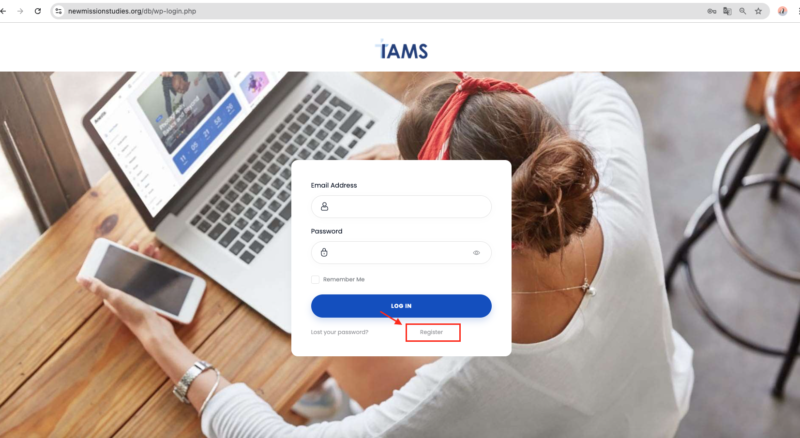Bookmark this page with the star icon
This screenshot has height=438, width=800.
coord(759,11)
